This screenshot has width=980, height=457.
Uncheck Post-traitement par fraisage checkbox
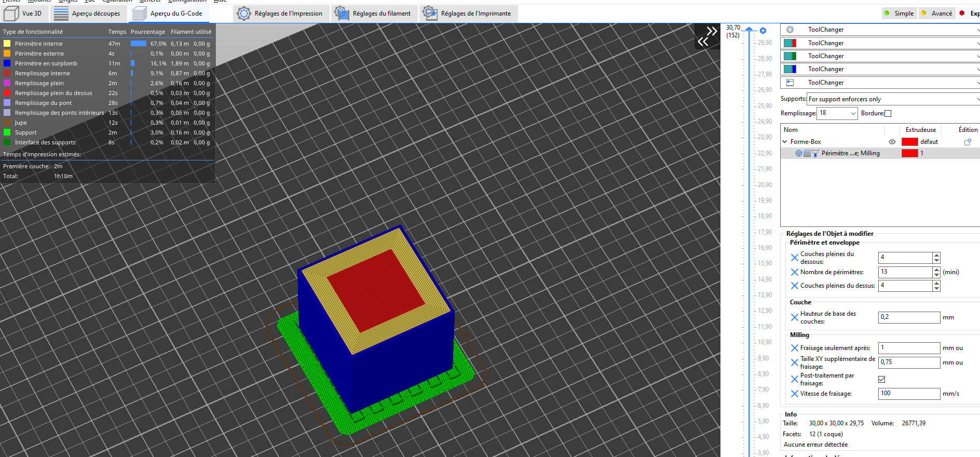tap(881, 380)
